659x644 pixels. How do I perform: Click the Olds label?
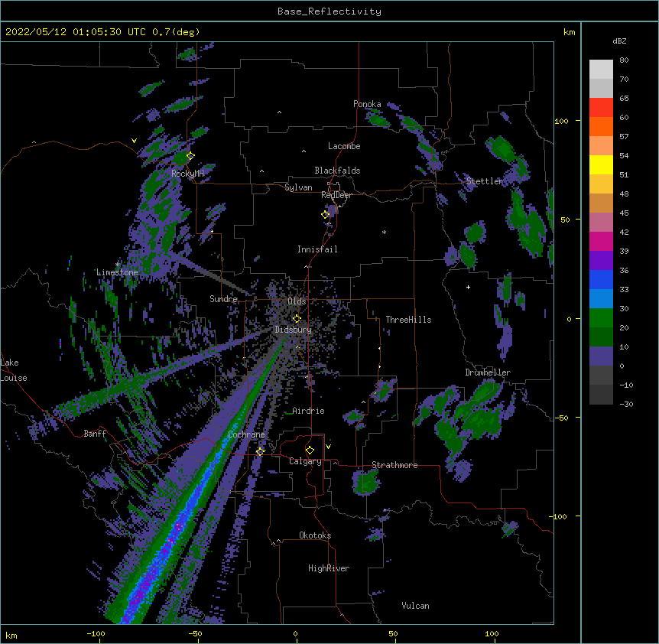(297, 301)
